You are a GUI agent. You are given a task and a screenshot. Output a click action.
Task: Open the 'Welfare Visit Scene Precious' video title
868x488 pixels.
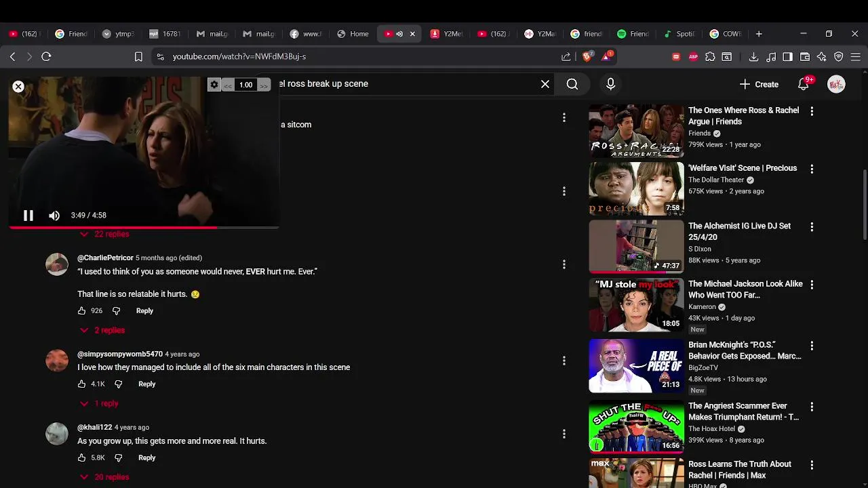tap(743, 168)
